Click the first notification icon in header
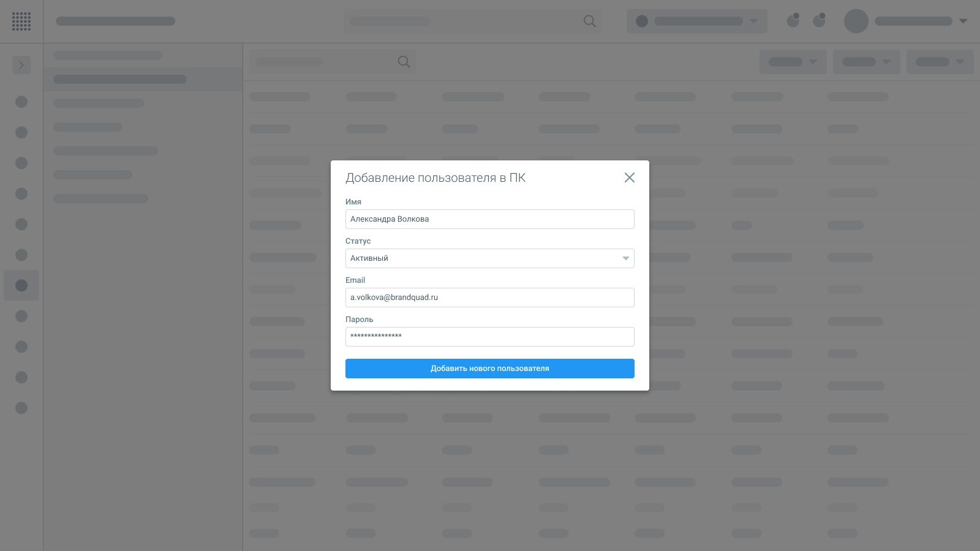 coord(793,21)
